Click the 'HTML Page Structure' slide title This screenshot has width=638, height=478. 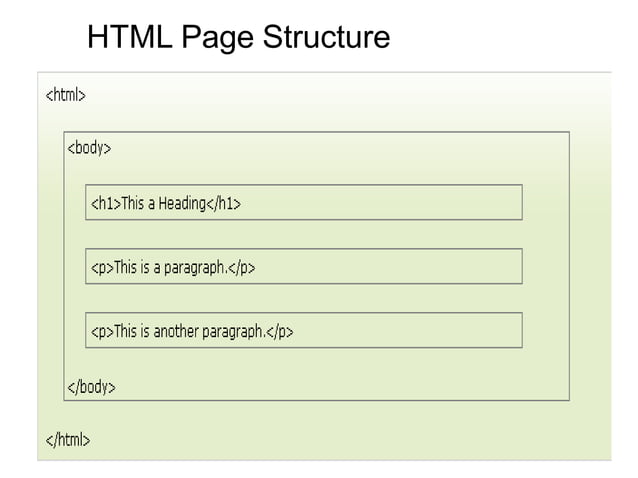238,38
